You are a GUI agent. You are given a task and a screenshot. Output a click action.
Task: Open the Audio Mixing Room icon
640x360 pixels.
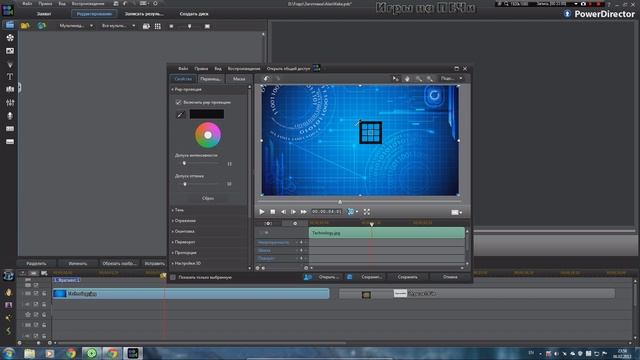tap(10, 102)
